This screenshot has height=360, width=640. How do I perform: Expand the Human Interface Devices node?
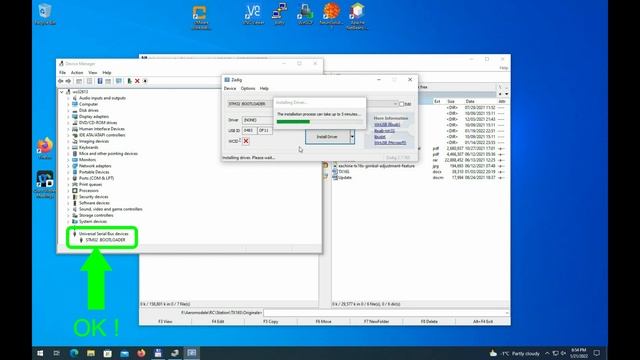pyautogui.click(x=69, y=129)
